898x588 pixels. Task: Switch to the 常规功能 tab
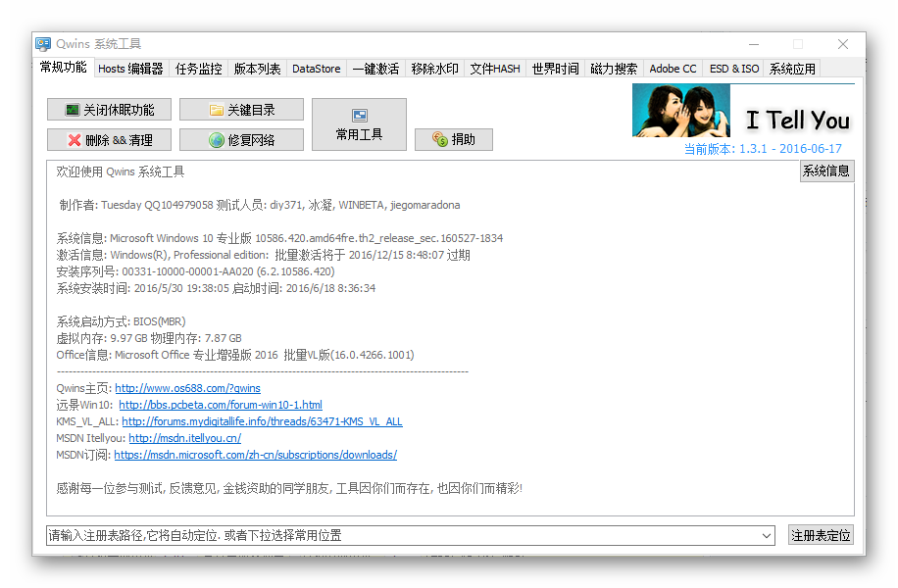coord(63,68)
